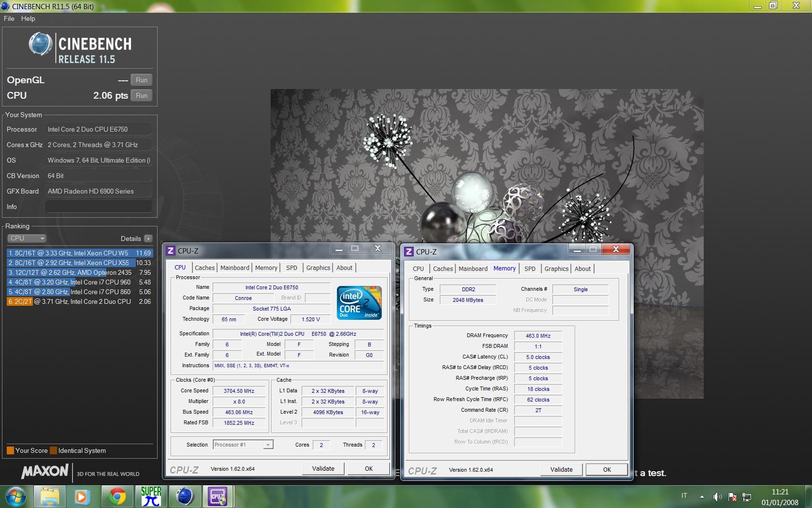The image size is (812, 508).
Task: Open the File menu in Cinebench
Action: (9, 18)
